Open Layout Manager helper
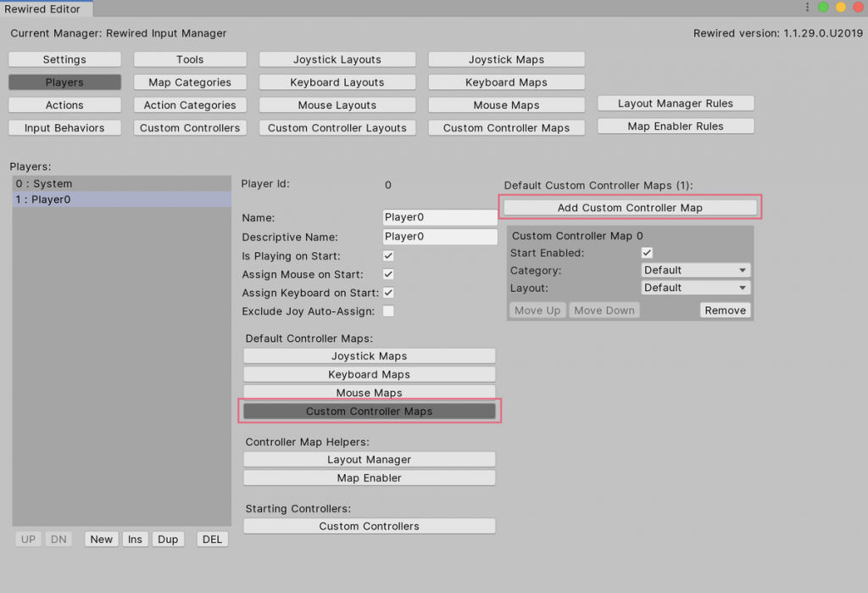This screenshot has width=868, height=593. (370, 460)
